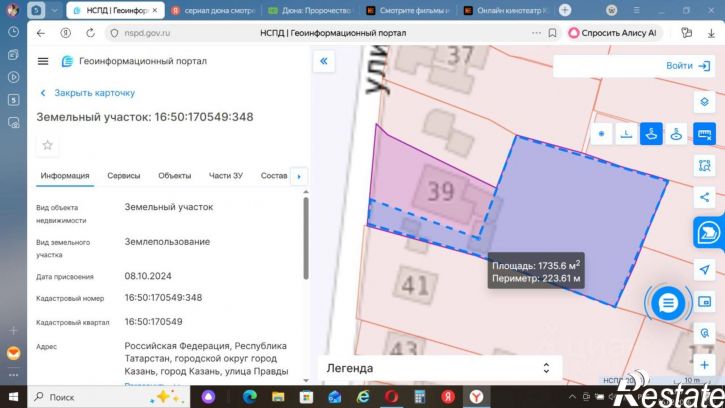Click the Площадь 1735.6 м² measurement tooltip
The height and width of the screenshot is (408, 725).
(x=536, y=272)
